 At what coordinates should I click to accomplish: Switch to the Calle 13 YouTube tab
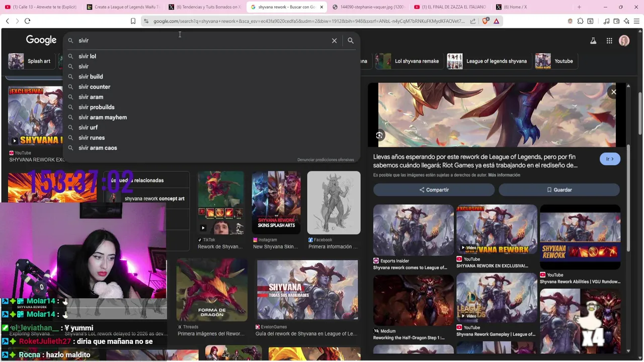click(41, 7)
